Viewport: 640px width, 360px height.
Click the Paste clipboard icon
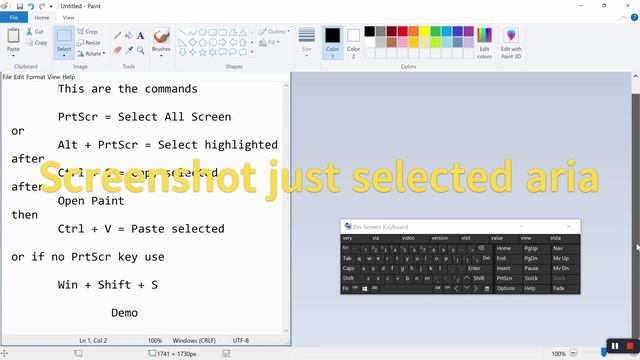(13, 36)
